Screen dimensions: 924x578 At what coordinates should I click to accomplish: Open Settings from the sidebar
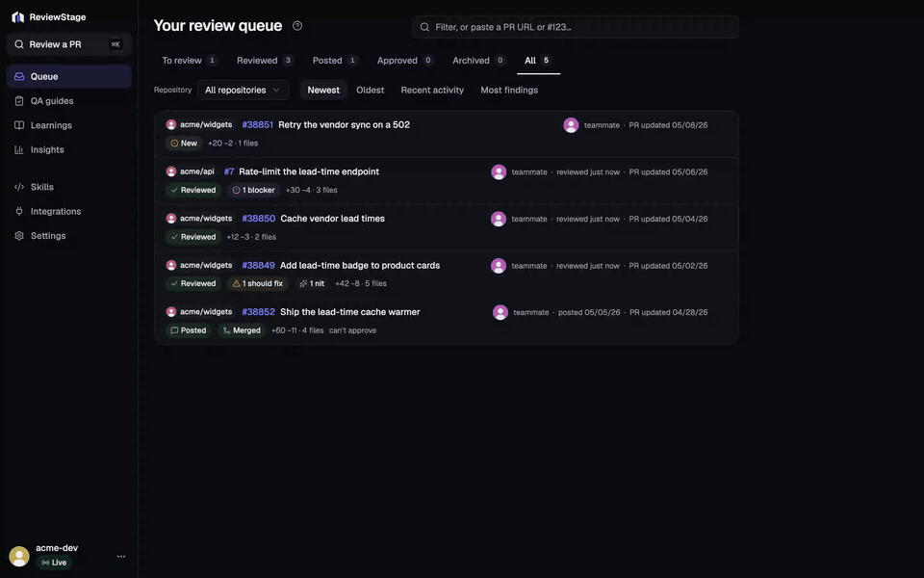69,236
